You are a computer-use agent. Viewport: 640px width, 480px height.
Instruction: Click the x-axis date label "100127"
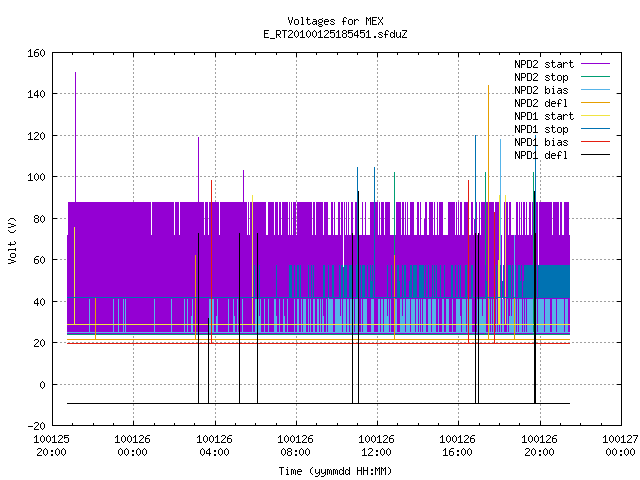pyautogui.click(x=620, y=440)
